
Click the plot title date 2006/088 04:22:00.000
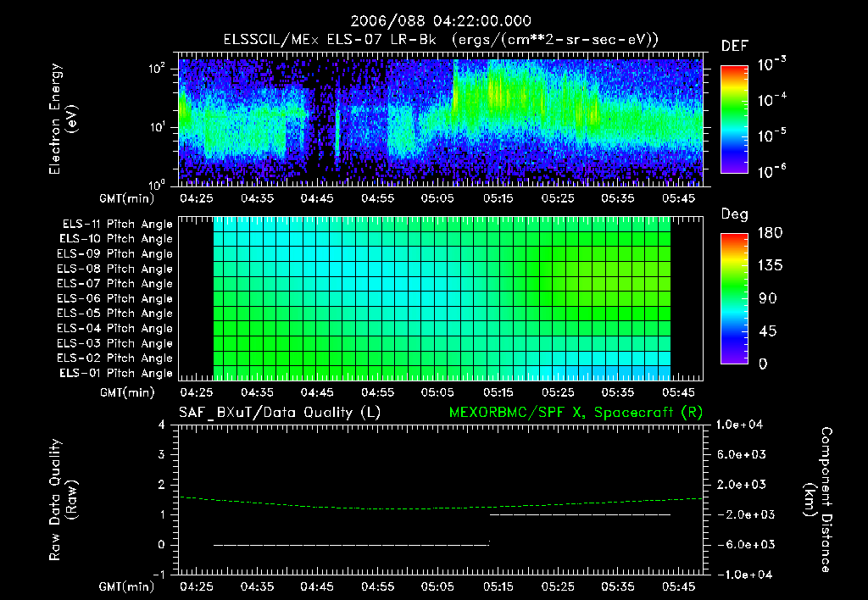pos(441,21)
